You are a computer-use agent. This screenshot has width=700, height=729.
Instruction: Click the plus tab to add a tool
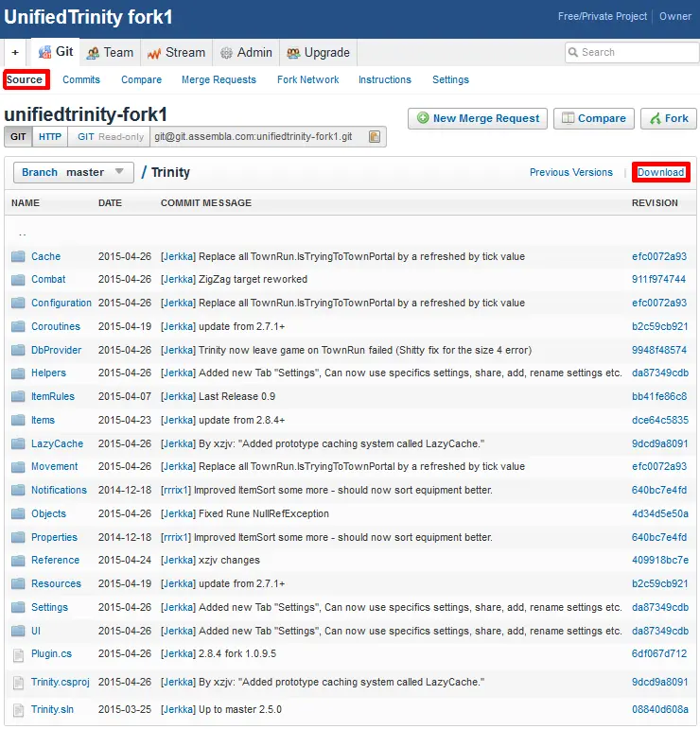tap(15, 53)
